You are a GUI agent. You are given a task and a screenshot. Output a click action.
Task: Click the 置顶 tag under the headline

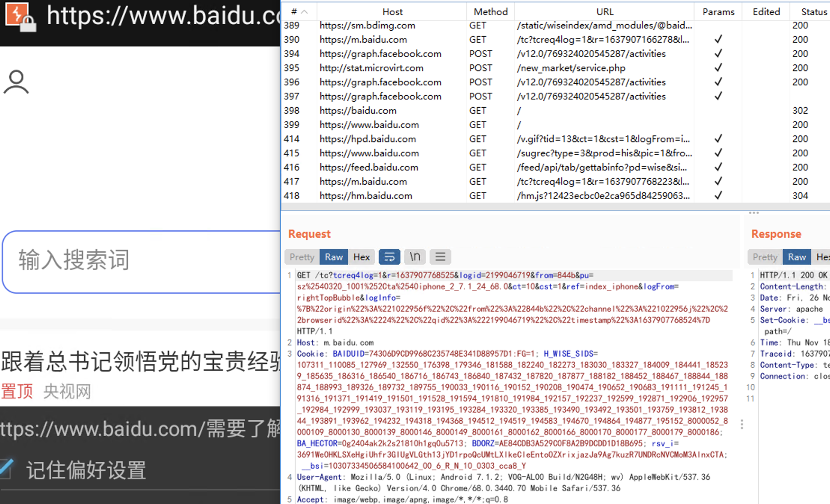(x=17, y=391)
